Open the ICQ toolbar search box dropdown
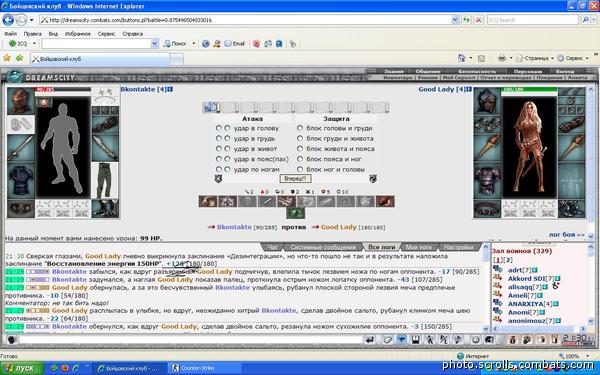 [x=154, y=44]
